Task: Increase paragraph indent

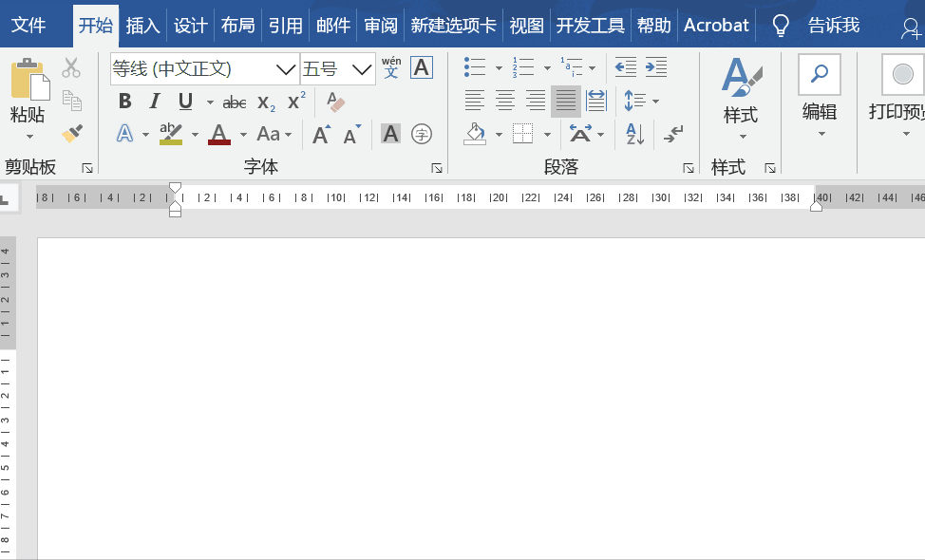Action: click(656, 67)
